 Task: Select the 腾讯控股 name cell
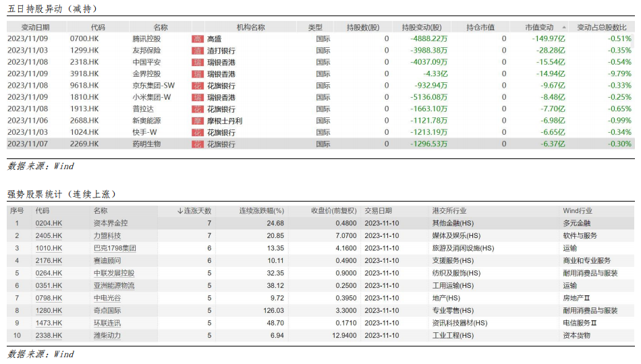146,39
